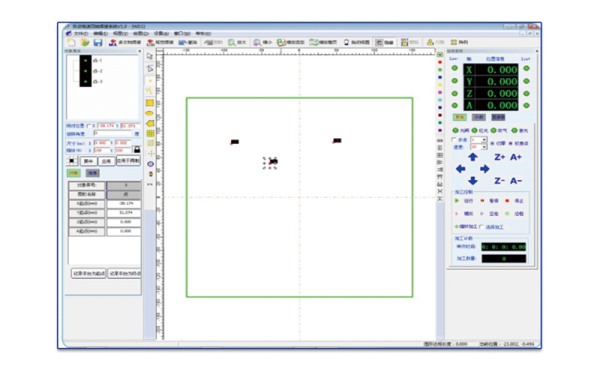Open the last item in the menu bar

click(203, 33)
